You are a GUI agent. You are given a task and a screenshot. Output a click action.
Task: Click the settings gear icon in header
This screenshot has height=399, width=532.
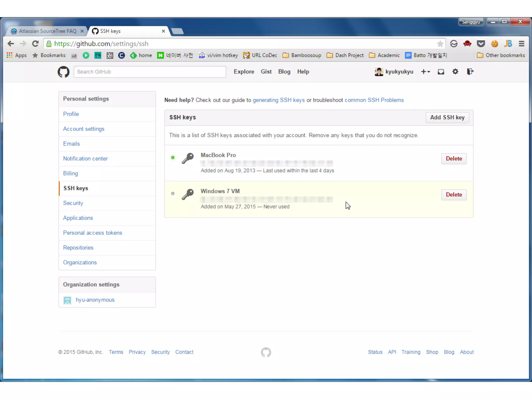[x=455, y=72]
